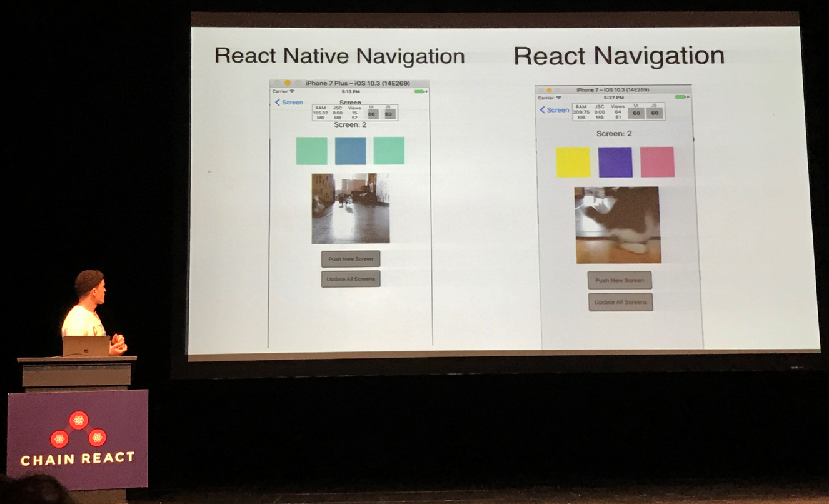Screen dimensions: 829x504
Task: Click 'Carrier' text in iPhone 7 status bar
Action: (546, 98)
